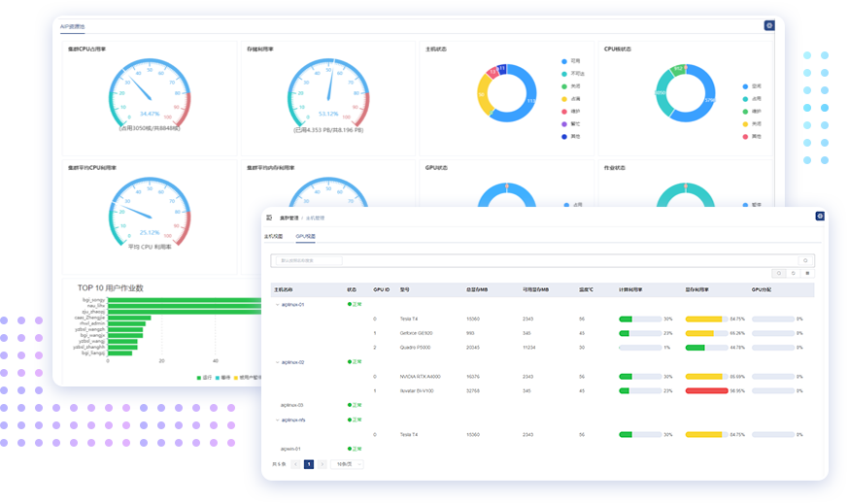Select the AIP资源池 tab
Image resolution: width=849 pixels, height=504 pixels.
72,28
